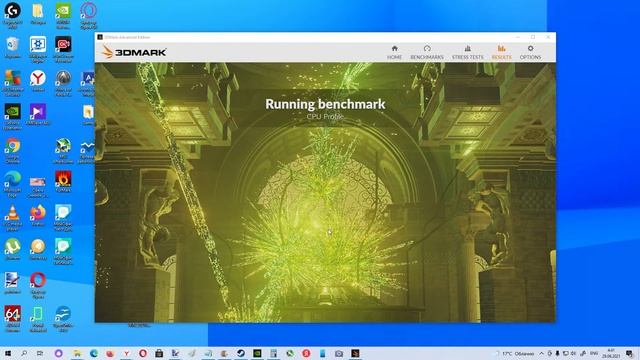
Task: Open Task View on the taskbar
Action: click(x=40, y=353)
